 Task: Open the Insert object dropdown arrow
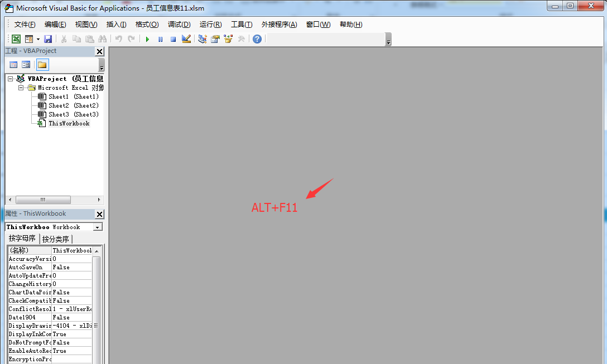point(38,39)
